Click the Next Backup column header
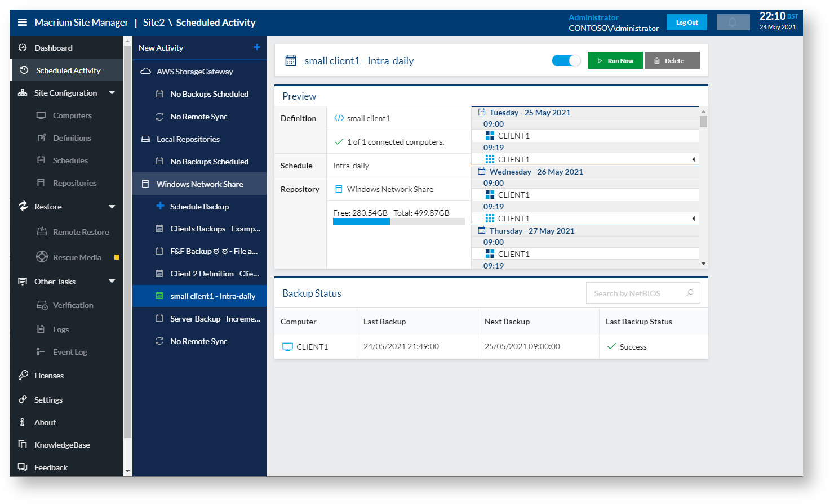Viewport: 830px width, 504px height. tap(507, 322)
